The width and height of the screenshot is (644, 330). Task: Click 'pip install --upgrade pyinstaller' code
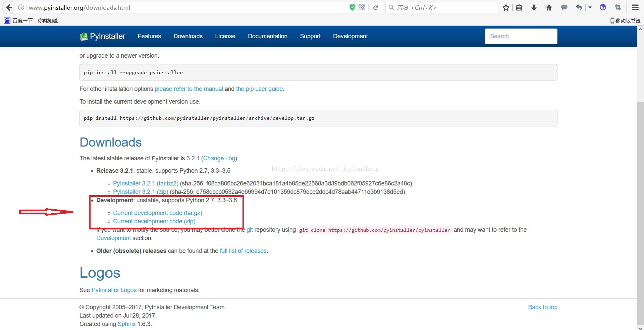[133, 72]
